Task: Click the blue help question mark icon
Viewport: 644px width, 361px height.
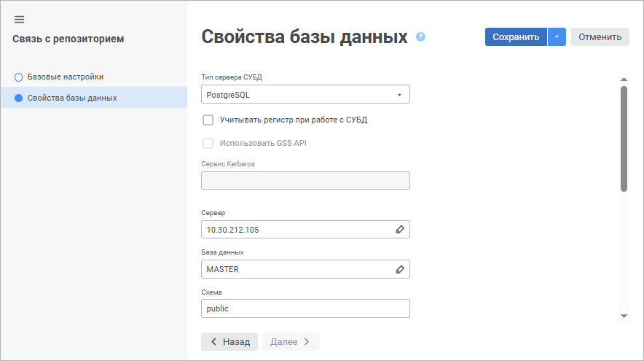Action: (420, 37)
